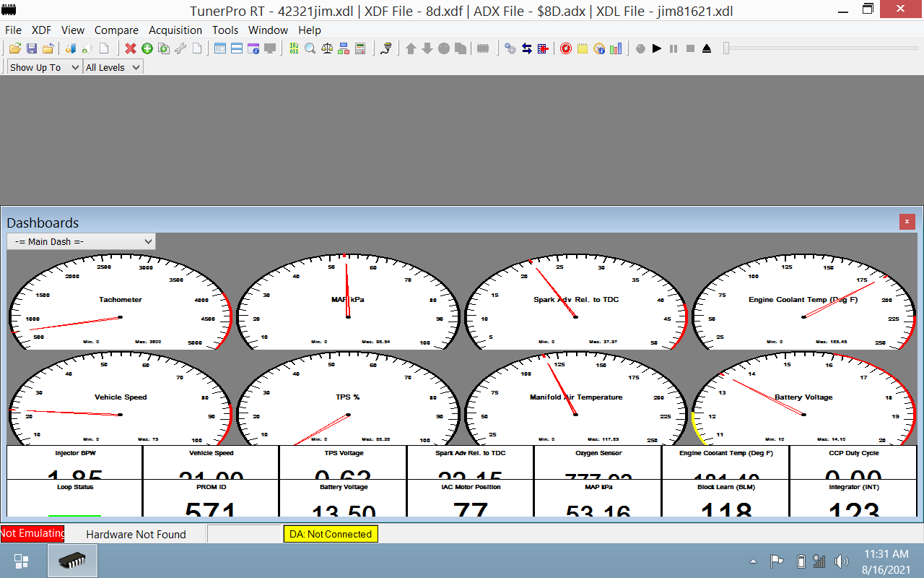Click the red gauge dashboard icon
Viewport: 924px width, 578px height.
point(566,48)
